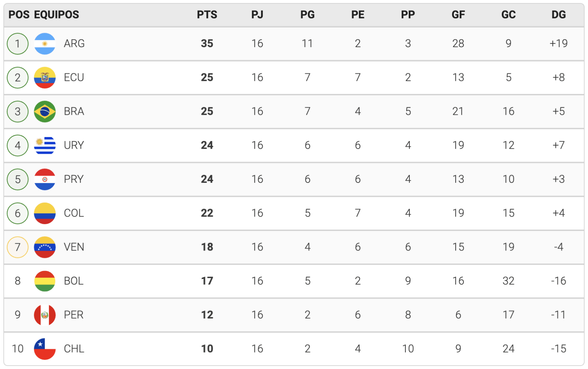Click the Bolivia flag icon
The image size is (588, 369).
pyautogui.click(x=45, y=281)
